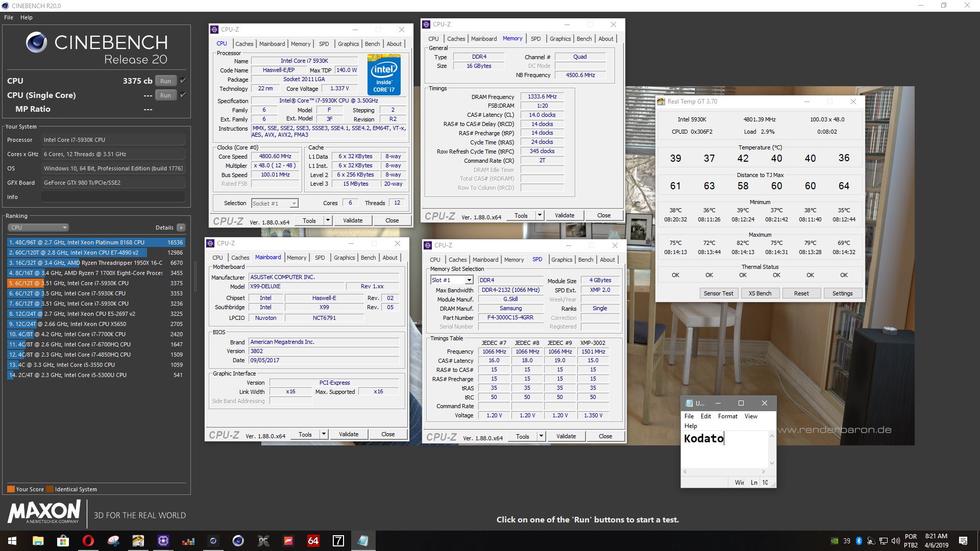Click Notepad vertical scrollbar

pyautogui.click(x=772, y=449)
